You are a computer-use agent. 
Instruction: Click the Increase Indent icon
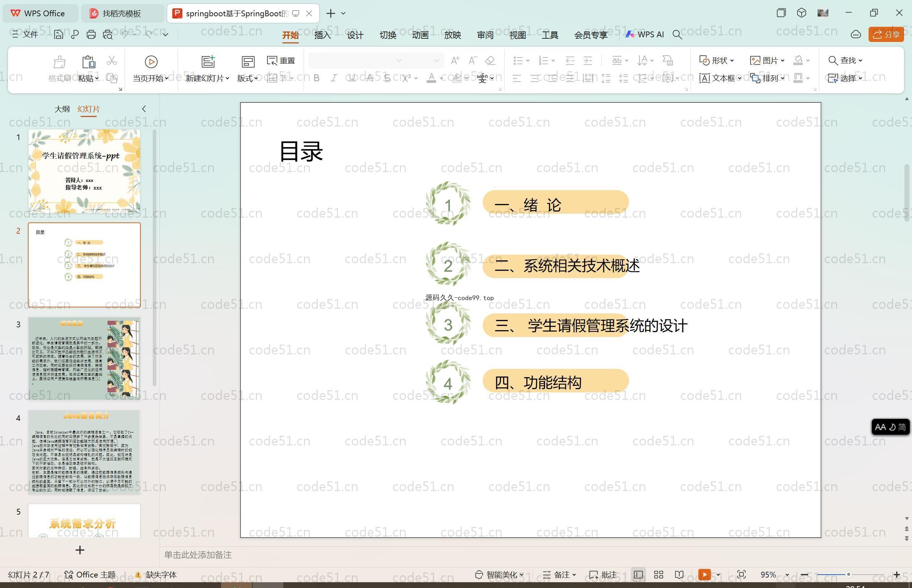[588, 60]
